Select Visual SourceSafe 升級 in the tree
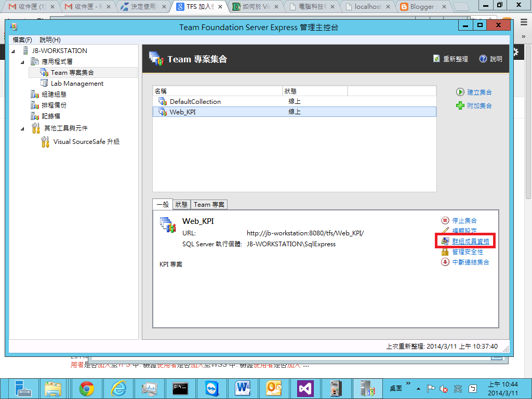 86,141
